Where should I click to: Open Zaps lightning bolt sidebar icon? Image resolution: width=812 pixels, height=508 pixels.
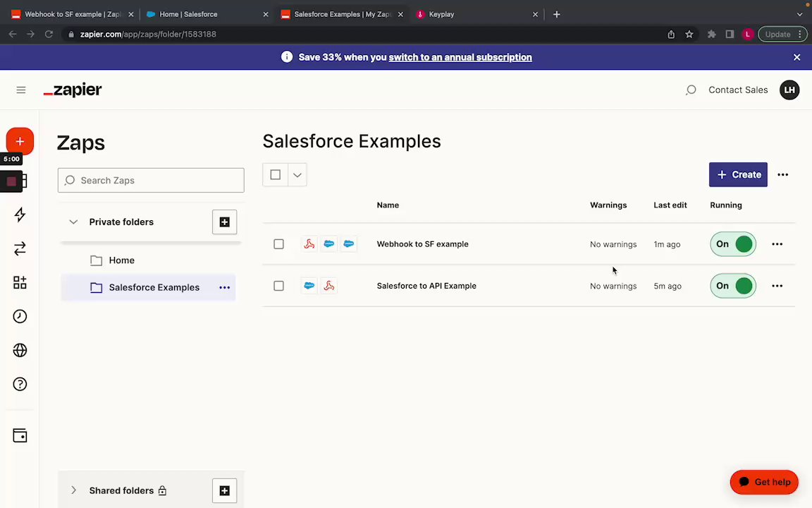(x=20, y=214)
